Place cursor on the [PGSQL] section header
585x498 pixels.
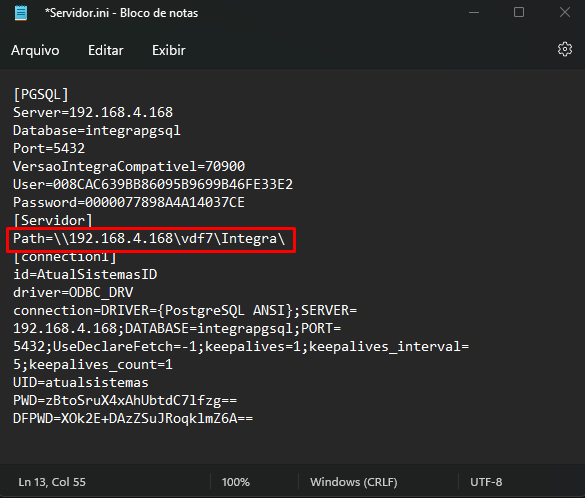pyautogui.click(x=41, y=95)
